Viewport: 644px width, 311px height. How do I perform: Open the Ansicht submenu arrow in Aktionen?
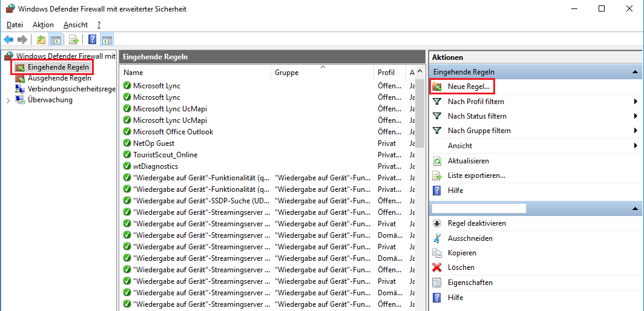(636, 146)
